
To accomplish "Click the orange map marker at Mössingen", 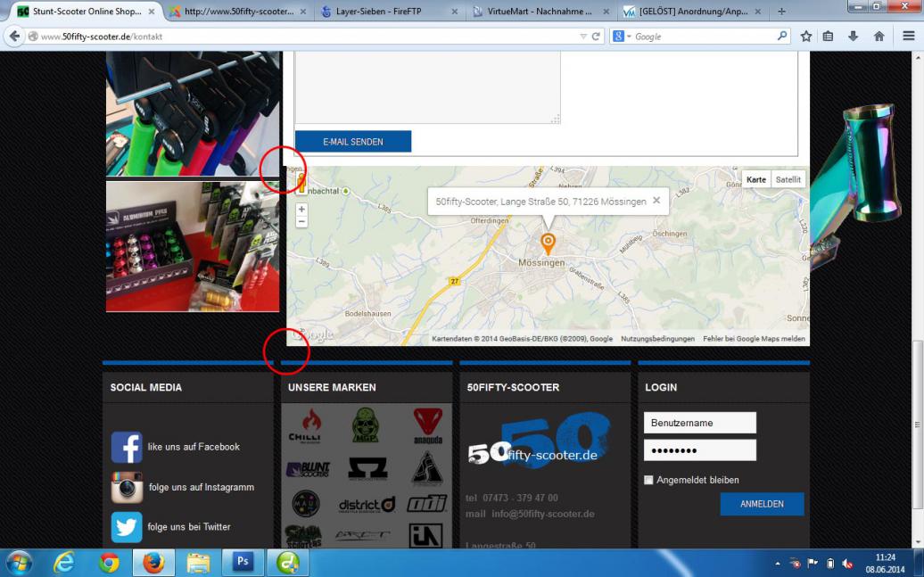I will [548, 243].
